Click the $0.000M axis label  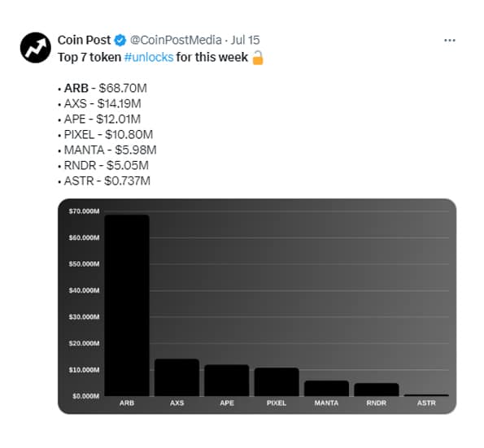tap(85, 396)
